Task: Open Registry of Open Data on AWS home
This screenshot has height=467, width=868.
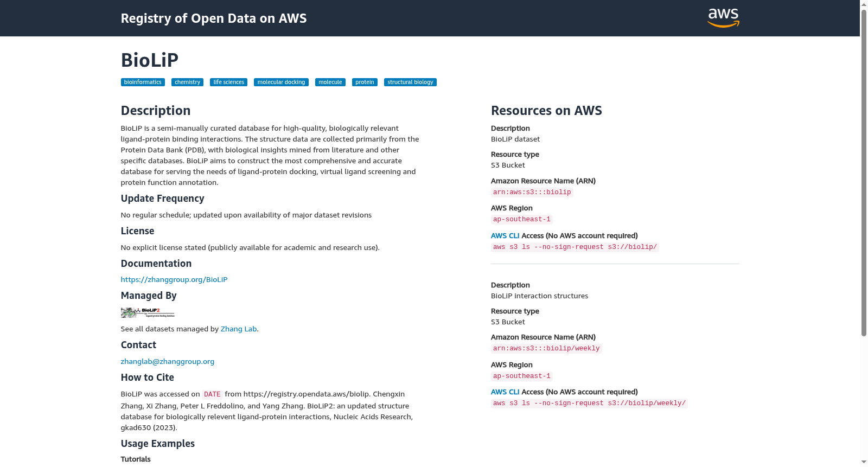Action: point(214,18)
